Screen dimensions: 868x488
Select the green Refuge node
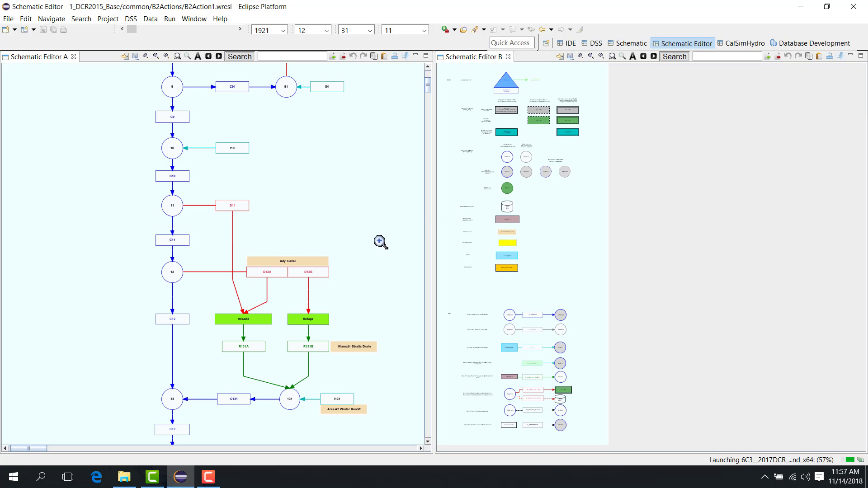[x=308, y=319]
